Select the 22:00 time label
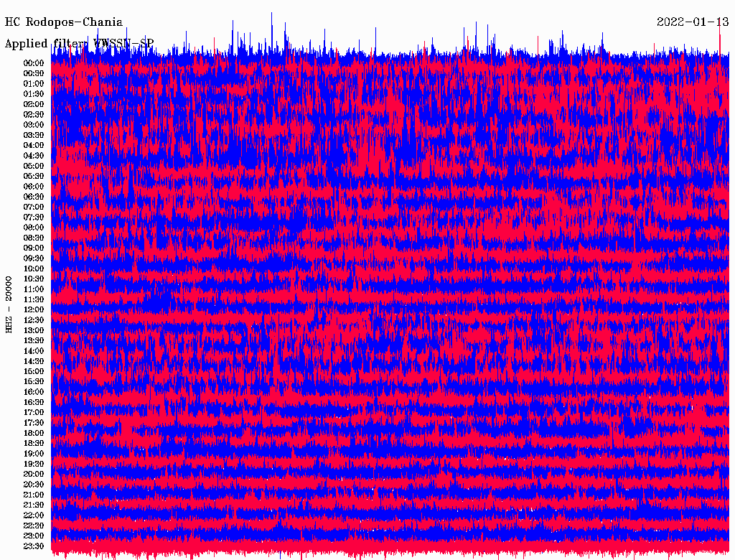This screenshot has height=560, width=735. tap(34, 515)
